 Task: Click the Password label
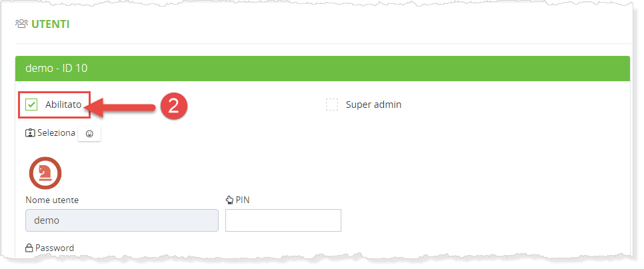click(55, 248)
